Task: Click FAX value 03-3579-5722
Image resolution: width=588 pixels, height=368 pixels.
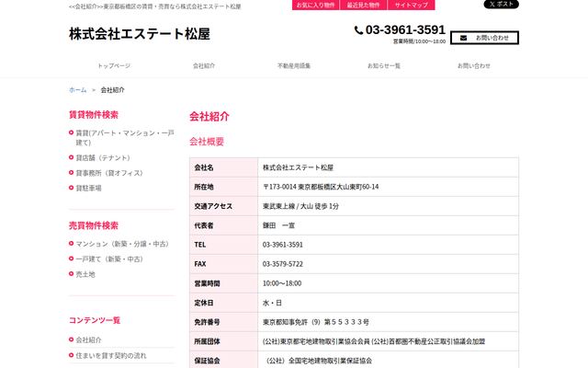Action: (x=283, y=264)
